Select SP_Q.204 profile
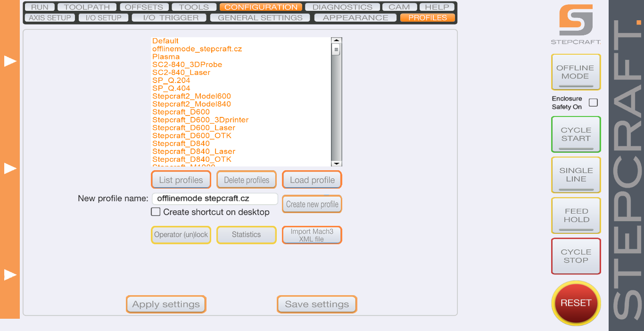 pos(171,80)
